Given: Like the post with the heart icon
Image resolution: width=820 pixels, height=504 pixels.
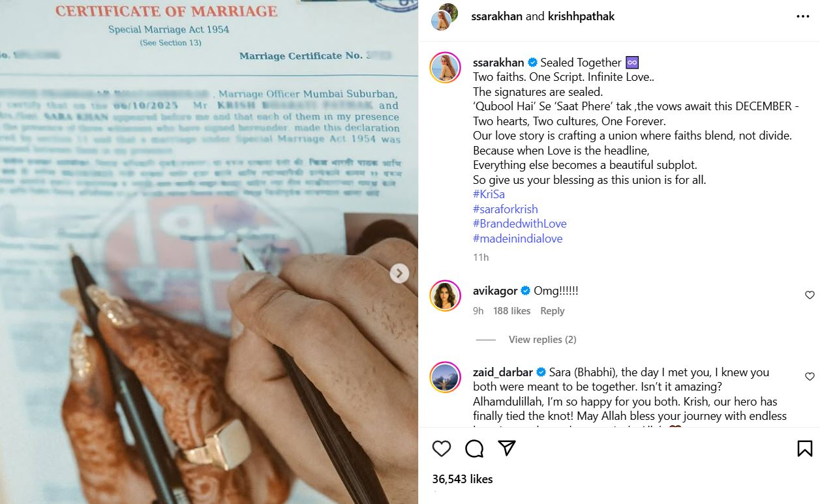Looking at the screenshot, I should point(442,449).
